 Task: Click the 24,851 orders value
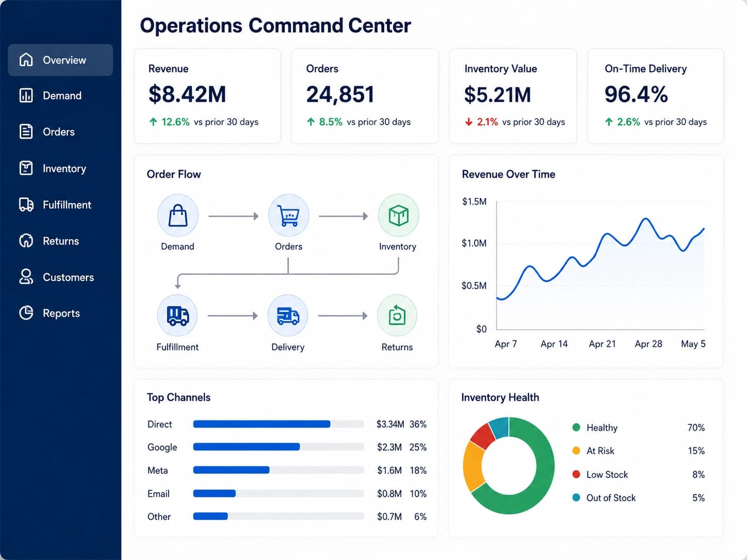click(x=340, y=94)
